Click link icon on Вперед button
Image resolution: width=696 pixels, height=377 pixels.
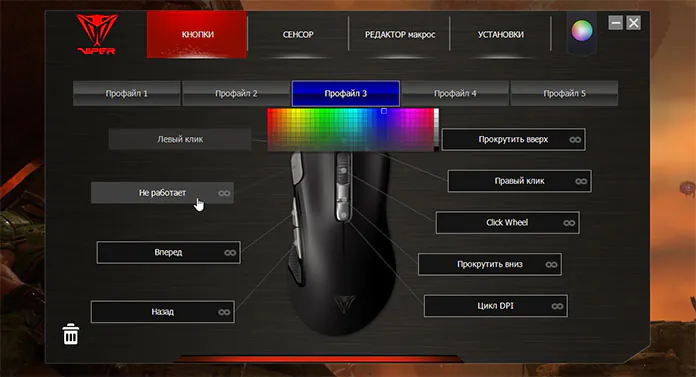click(x=230, y=253)
